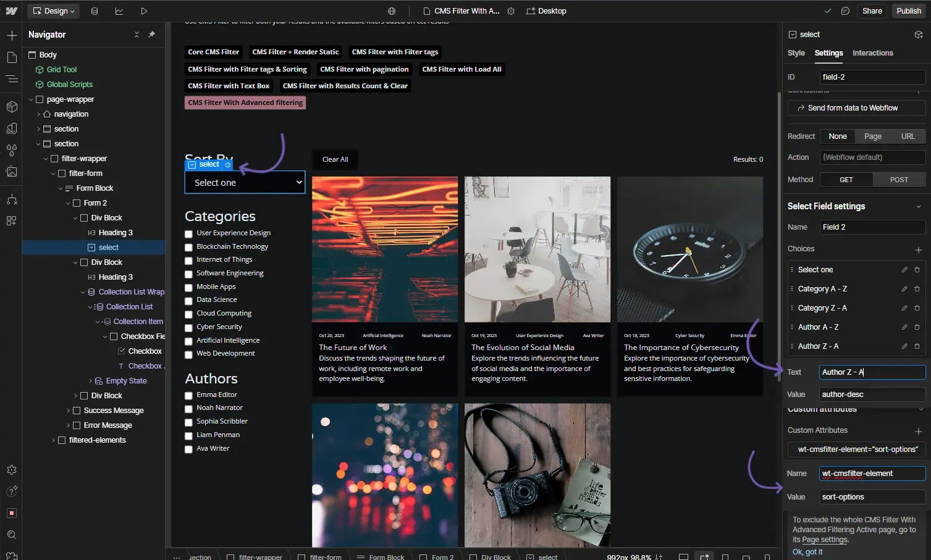Select 'filtered-elements' in the Navigator tree

click(98, 440)
